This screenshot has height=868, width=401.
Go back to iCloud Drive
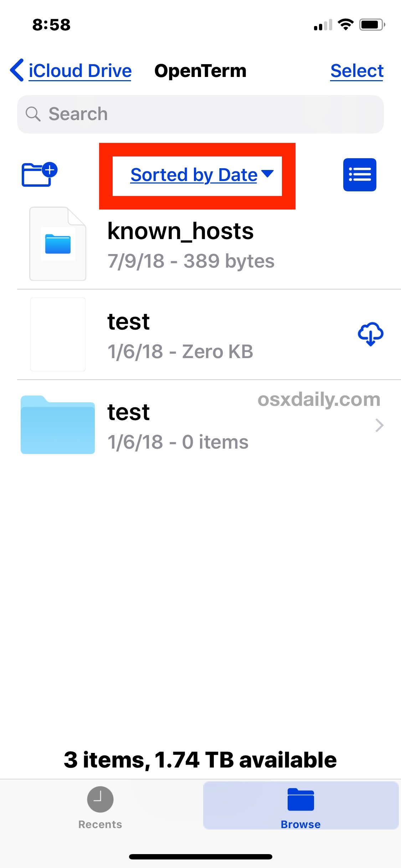point(80,70)
